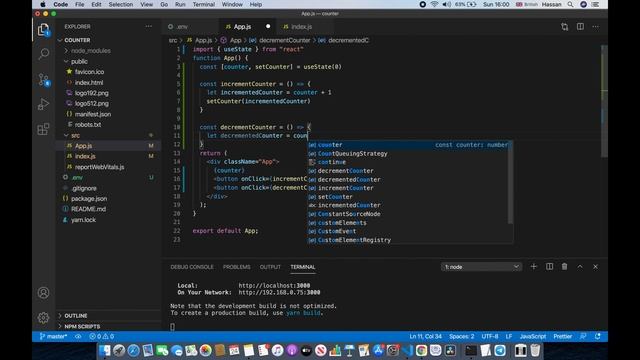
Task: Open reportWebVitals.js in explorer
Action: (x=99, y=167)
